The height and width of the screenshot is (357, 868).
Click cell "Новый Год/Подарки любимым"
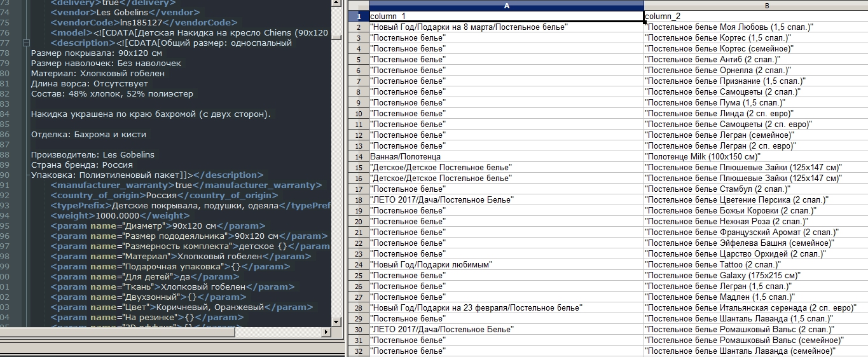[x=506, y=265]
